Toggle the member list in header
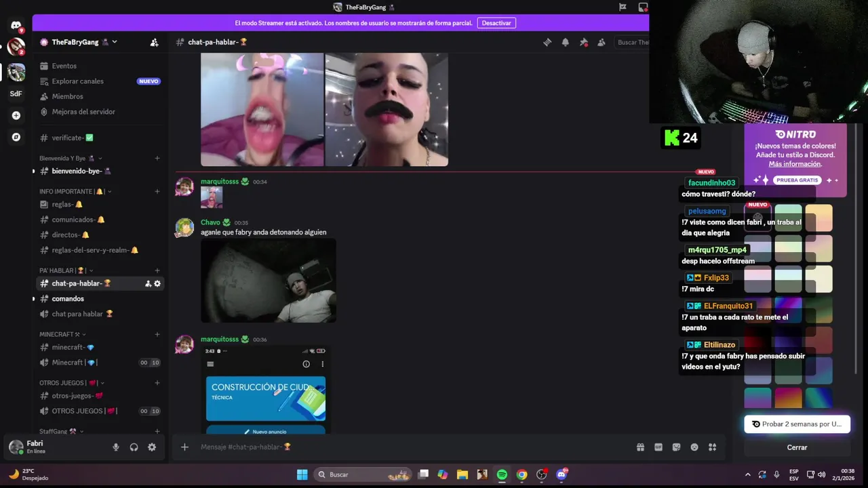Screen dimensions: 868x488 coord(601,42)
